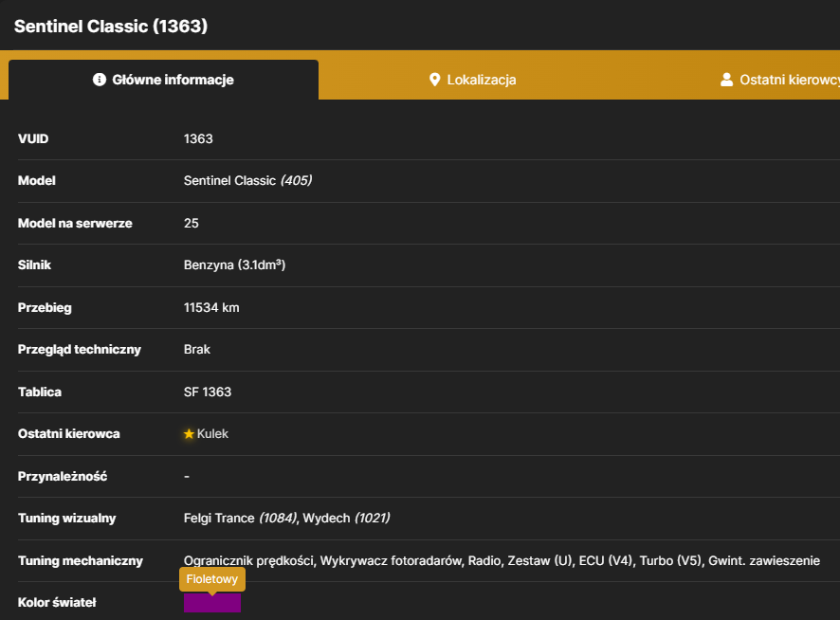840x620 pixels.
Task: Click the Wykrywacz fotoradarów tuning entry
Action: (392, 560)
